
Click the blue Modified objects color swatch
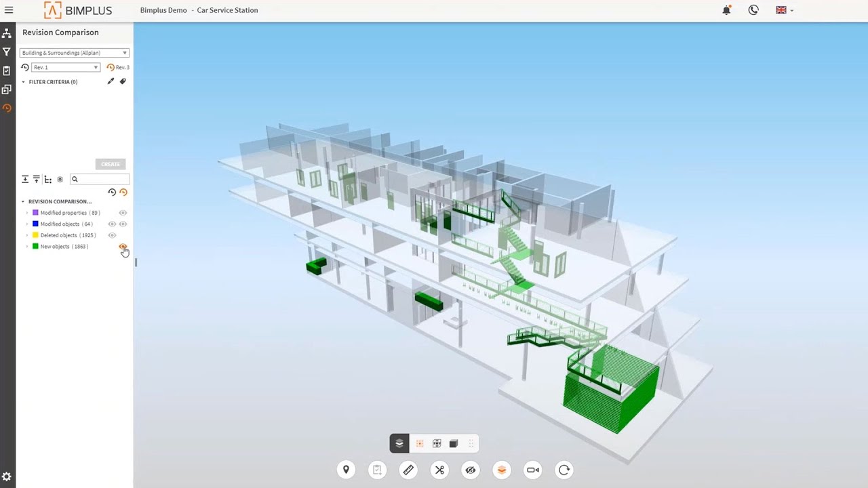coord(35,224)
